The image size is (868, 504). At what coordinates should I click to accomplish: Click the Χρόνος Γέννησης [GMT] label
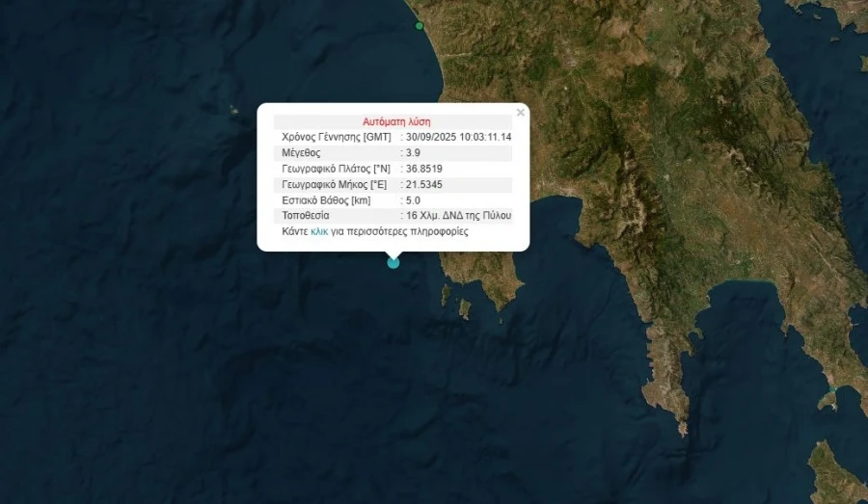[337, 137]
